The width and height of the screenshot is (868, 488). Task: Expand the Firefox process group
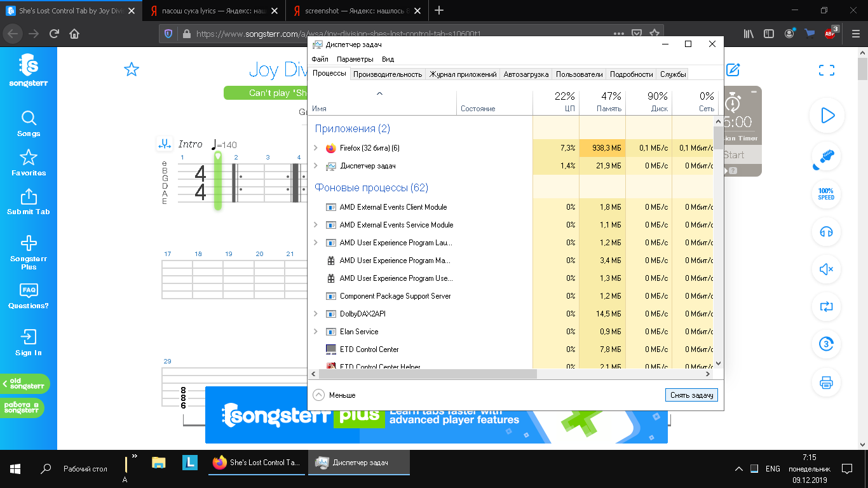point(316,148)
